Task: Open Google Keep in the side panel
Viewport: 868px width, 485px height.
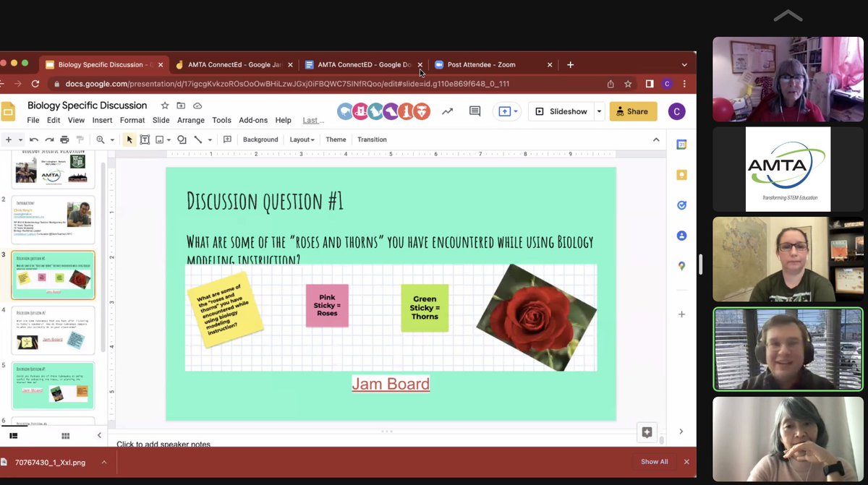Action: click(681, 174)
